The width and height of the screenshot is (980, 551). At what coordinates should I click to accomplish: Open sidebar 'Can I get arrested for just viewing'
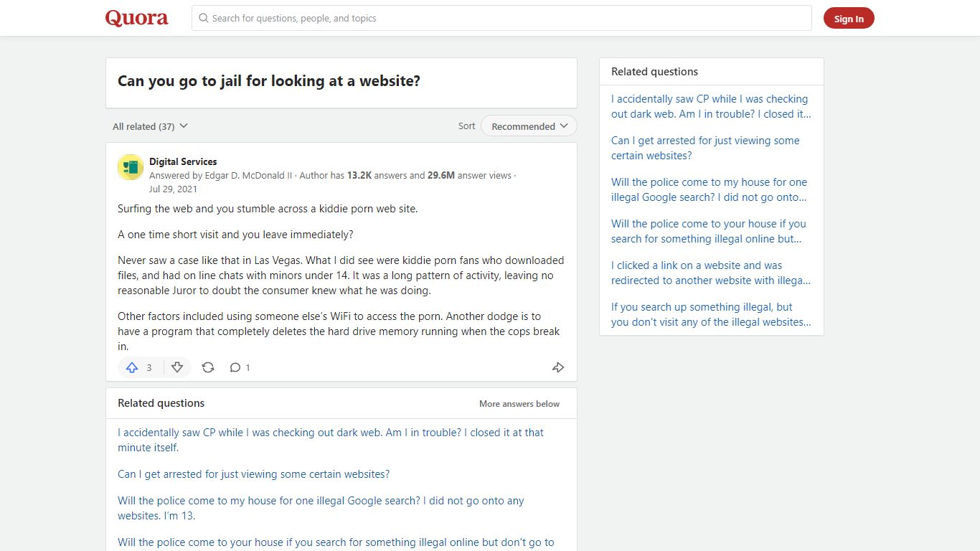705,148
